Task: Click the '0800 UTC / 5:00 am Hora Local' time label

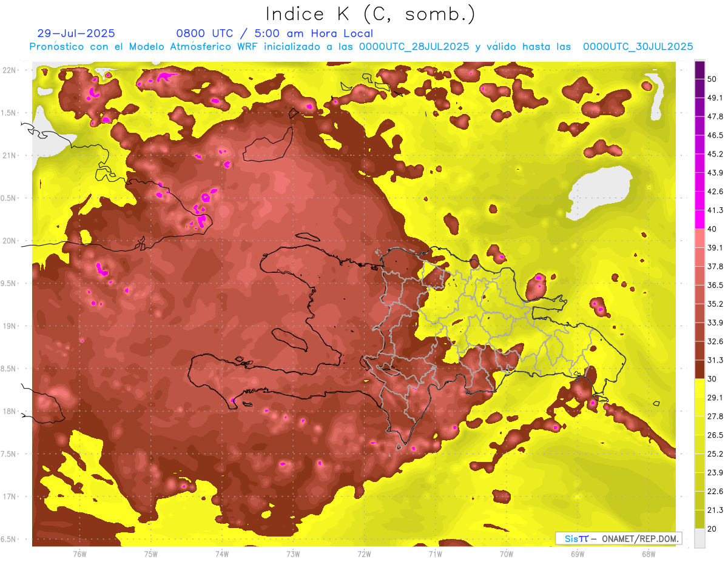Action: (275, 33)
